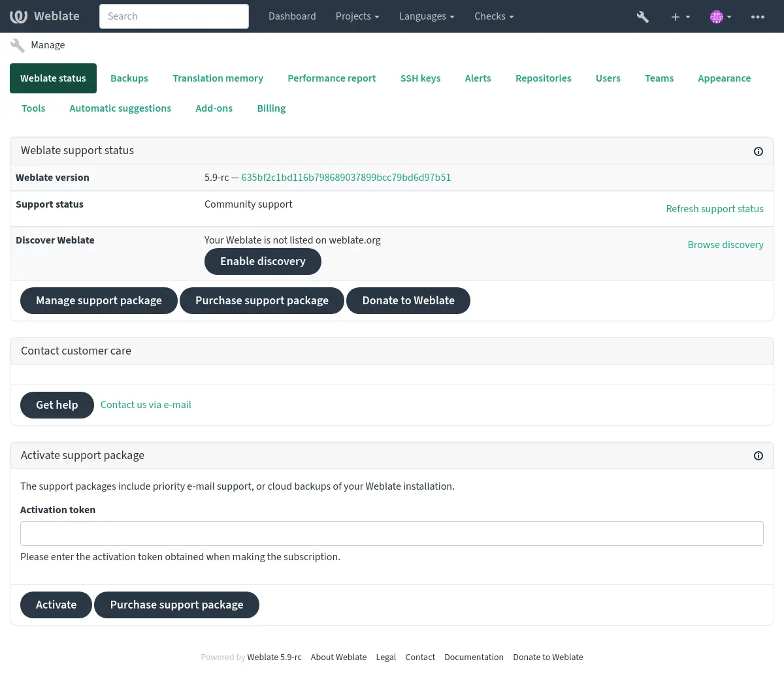Screen dimensions: 784x696
Task: Expand the Projects dropdown
Action: [357, 16]
